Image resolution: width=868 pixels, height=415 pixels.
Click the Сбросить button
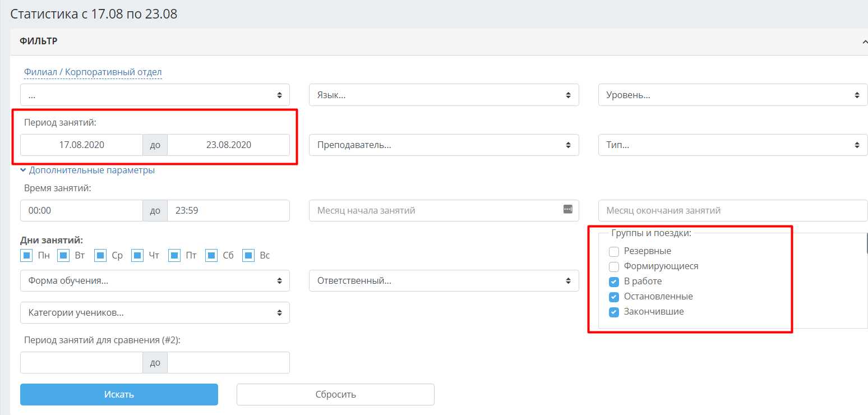(x=335, y=394)
